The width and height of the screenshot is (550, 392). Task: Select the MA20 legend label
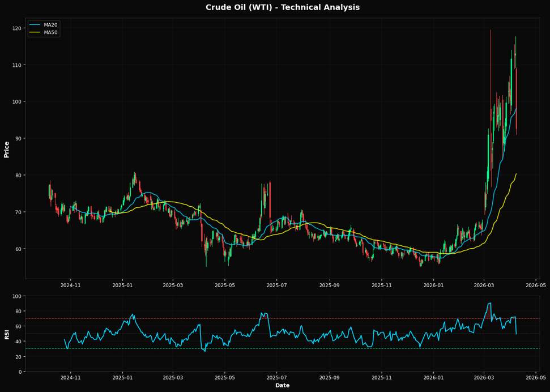tap(50, 25)
